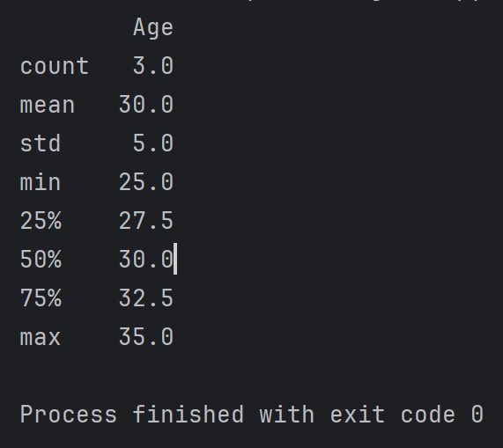The height and width of the screenshot is (448, 503).
Task: Click the exit code digit 0
Action: 477,415
